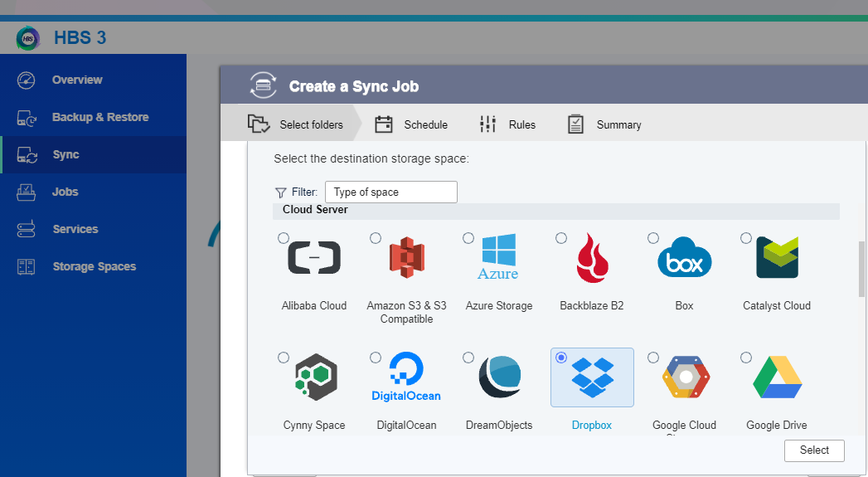Click the filter funnel icon
This screenshot has width=868, height=477.
pos(281,192)
